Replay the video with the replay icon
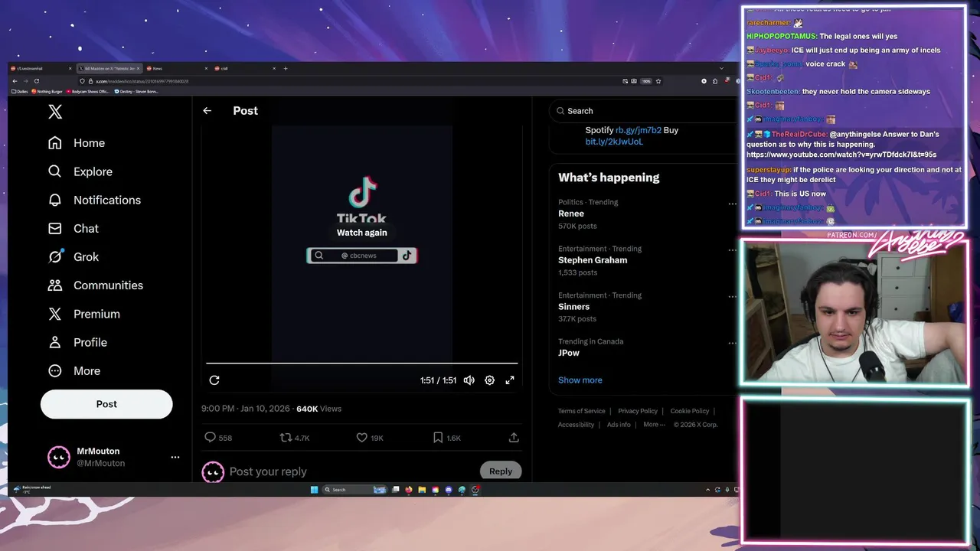 [x=214, y=380]
